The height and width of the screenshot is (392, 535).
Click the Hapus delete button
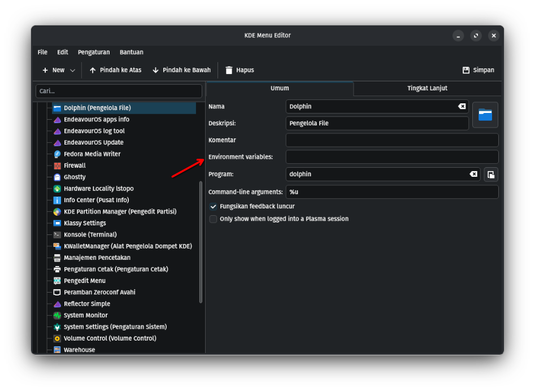240,70
